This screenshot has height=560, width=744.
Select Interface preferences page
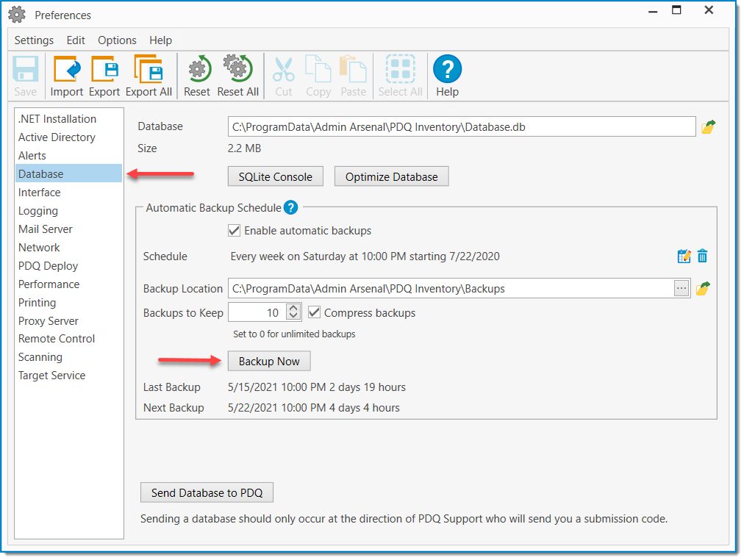pos(69,192)
